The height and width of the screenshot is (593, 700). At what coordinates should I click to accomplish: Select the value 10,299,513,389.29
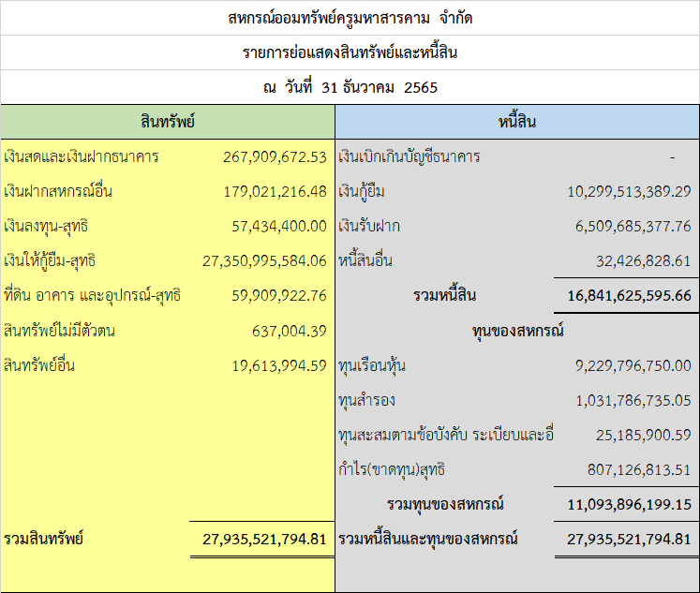[629, 192]
